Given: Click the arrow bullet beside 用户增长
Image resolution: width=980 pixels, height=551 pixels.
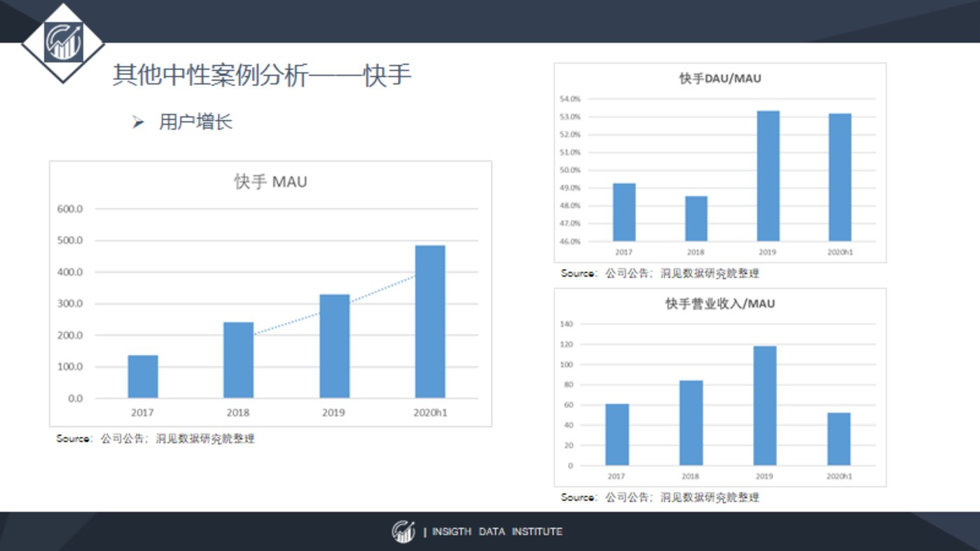Looking at the screenshot, I should pos(138,123).
